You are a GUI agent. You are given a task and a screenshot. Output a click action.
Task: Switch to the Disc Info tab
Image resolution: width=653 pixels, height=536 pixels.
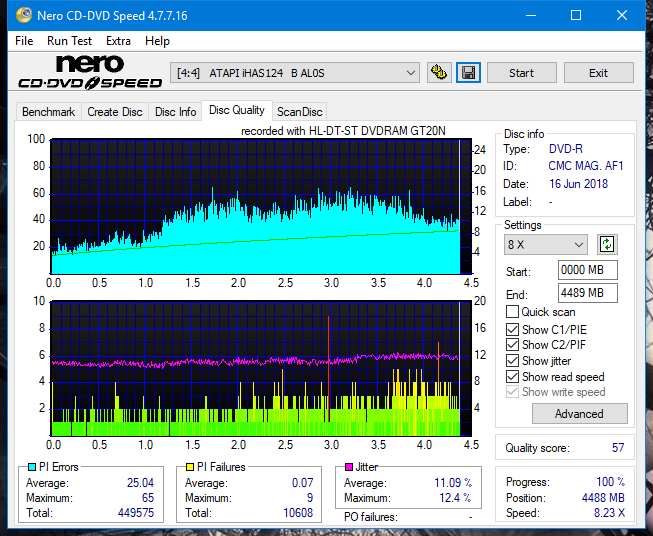(175, 112)
